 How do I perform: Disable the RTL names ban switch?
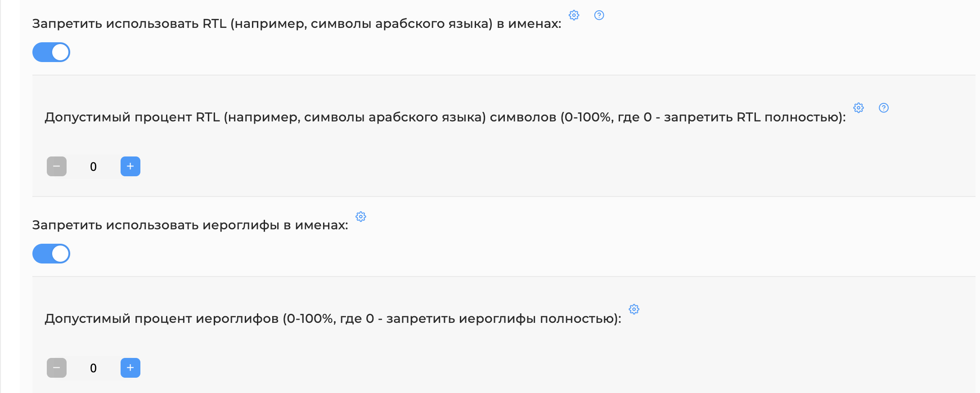51,52
